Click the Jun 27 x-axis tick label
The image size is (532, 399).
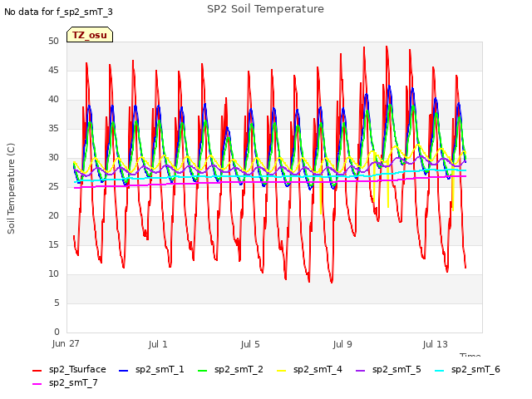coord(66,344)
